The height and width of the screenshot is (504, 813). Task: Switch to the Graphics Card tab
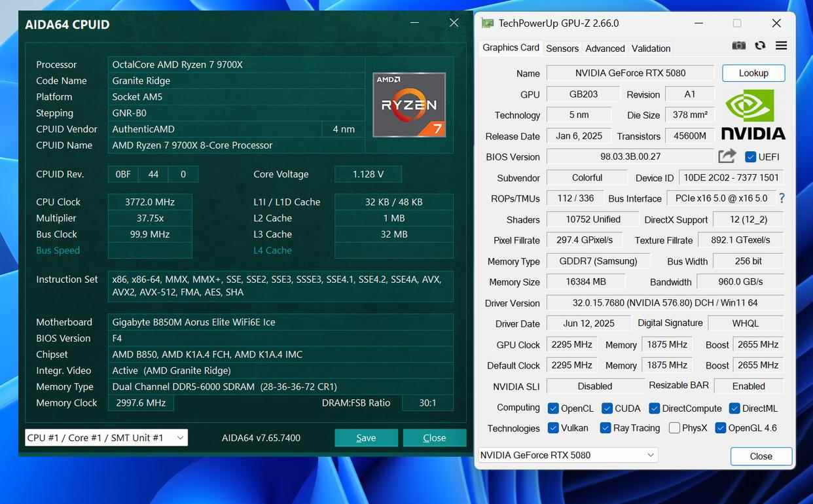click(511, 48)
